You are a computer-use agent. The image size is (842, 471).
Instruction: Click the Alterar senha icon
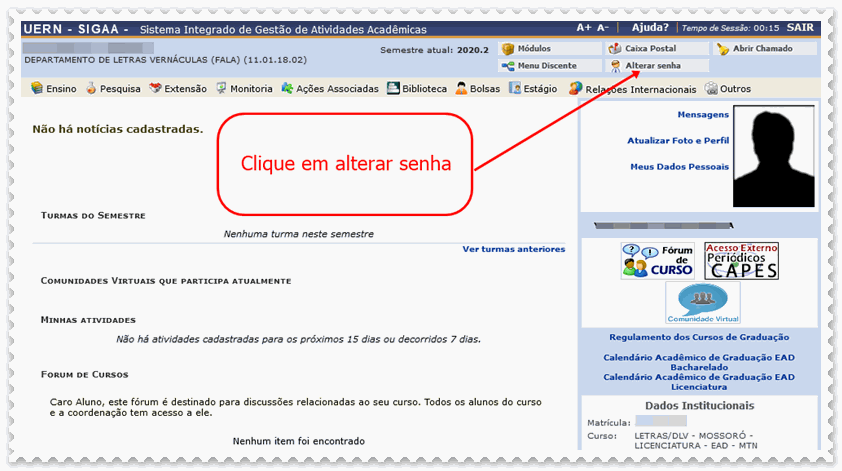click(x=616, y=66)
